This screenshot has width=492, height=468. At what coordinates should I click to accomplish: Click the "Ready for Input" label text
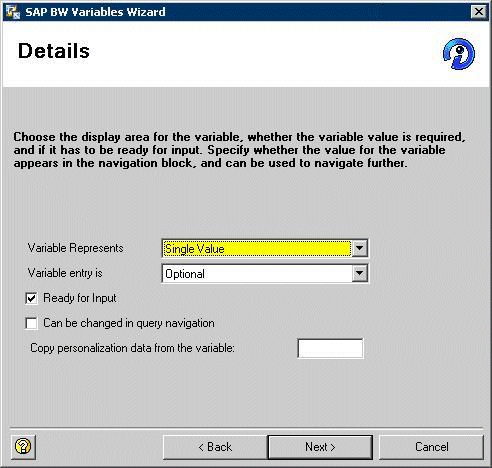tap(80, 298)
